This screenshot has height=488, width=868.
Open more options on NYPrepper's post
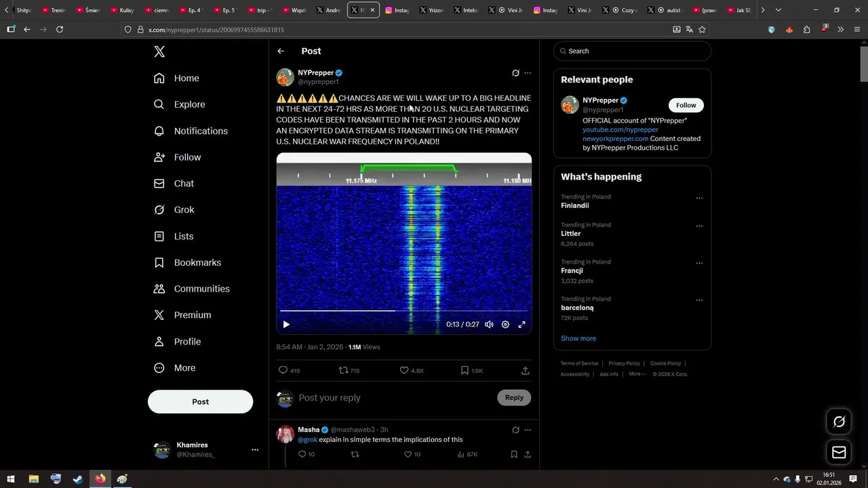[528, 73]
